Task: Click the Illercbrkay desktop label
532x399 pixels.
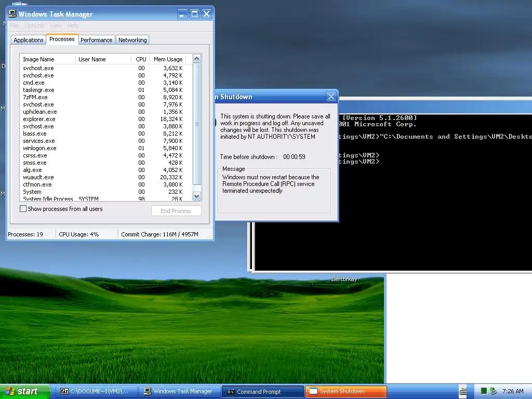Action: pyautogui.click(x=344, y=279)
